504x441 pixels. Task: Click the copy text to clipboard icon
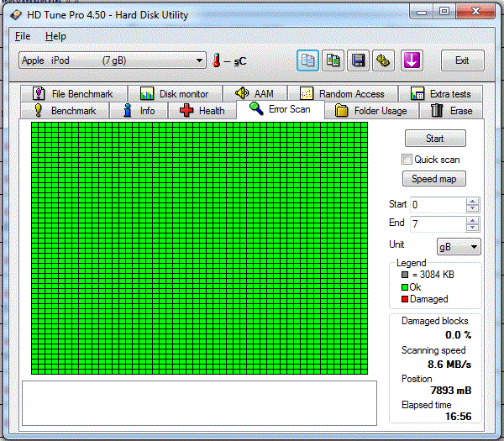pyautogui.click(x=307, y=60)
